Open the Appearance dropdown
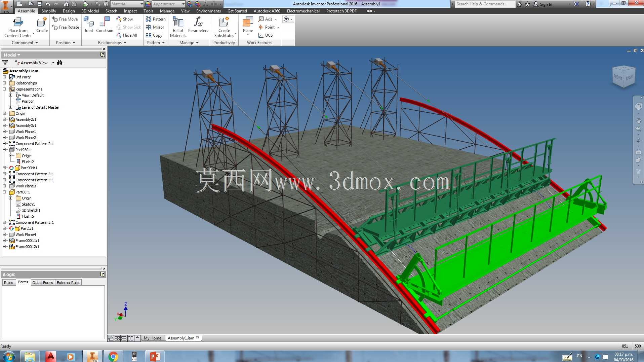The width and height of the screenshot is (644, 362). pos(169,4)
